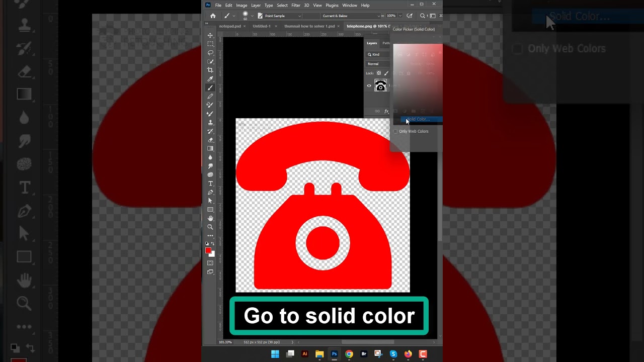Hide the layer using the eye icon

369,86
